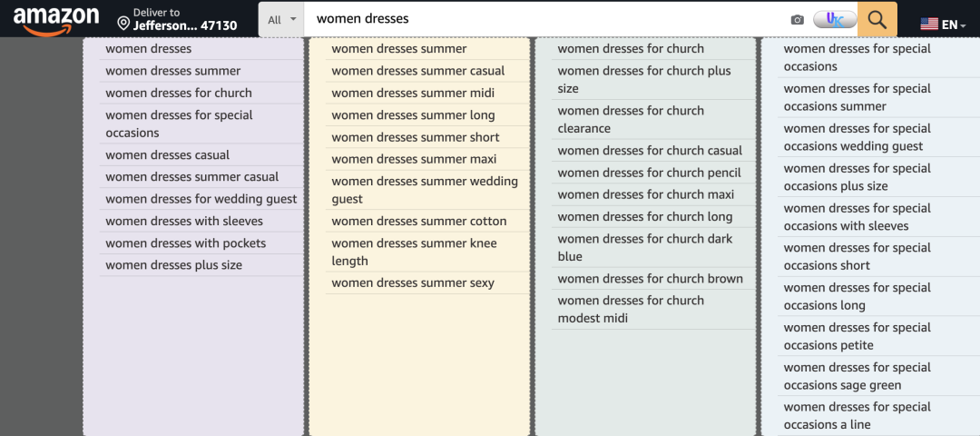Click the orange magnifier search button
Viewport: 980px width, 436px height.
tap(877, 20)
